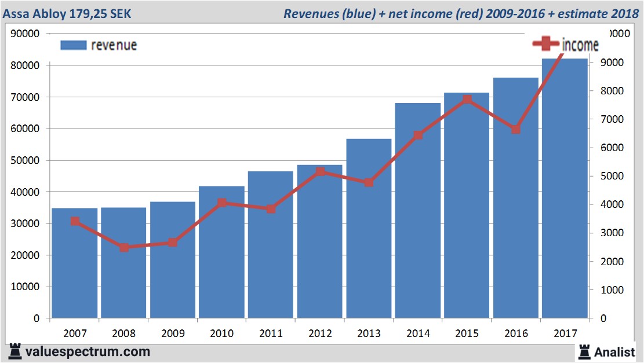Click the 1000 right axis value
This screenshot has width=644, height=363.
(x=612, y=289)
